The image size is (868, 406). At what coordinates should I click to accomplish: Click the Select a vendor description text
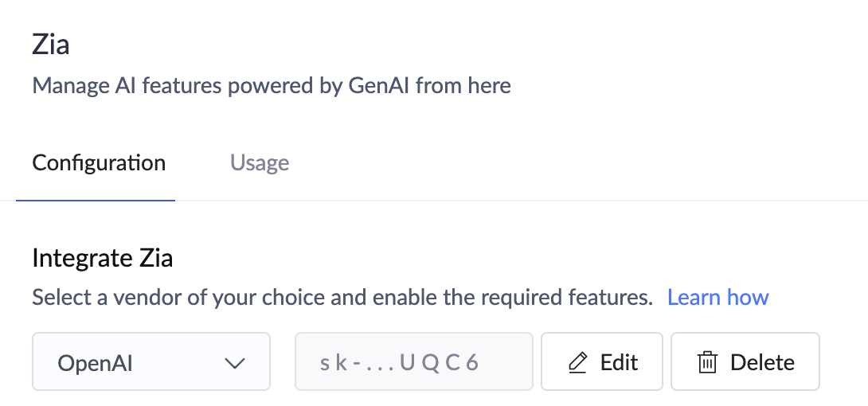342,298
